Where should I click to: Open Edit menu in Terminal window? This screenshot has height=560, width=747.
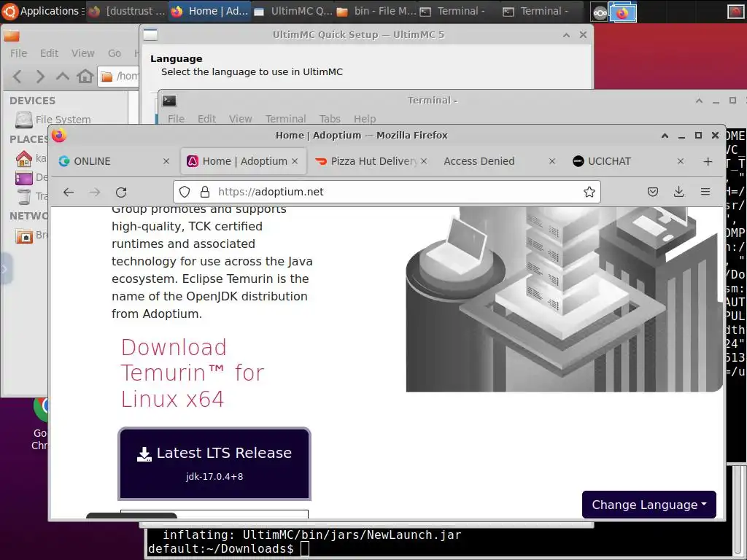coord(206,119)
